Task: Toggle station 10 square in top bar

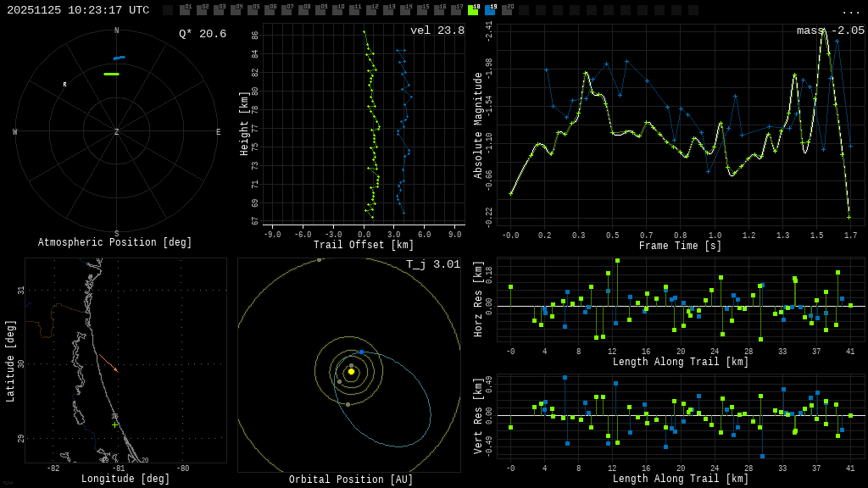Action: tap(337, 10)
